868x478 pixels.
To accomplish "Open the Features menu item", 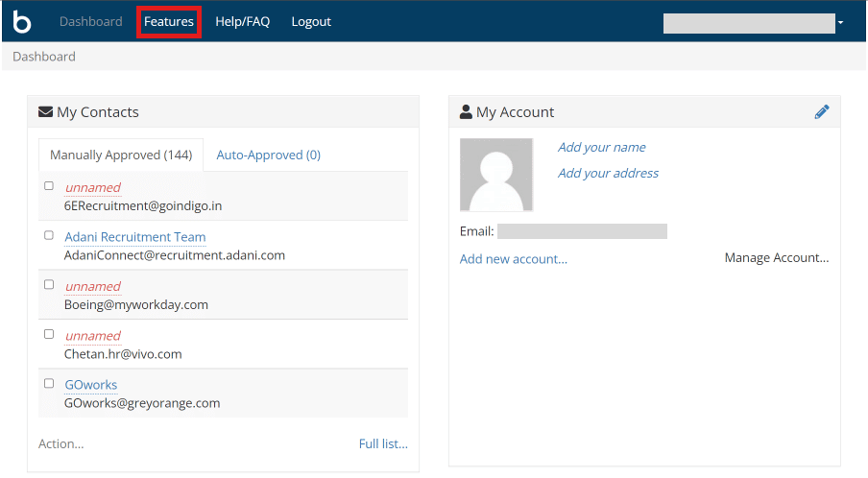I will [x=169, y=21].
